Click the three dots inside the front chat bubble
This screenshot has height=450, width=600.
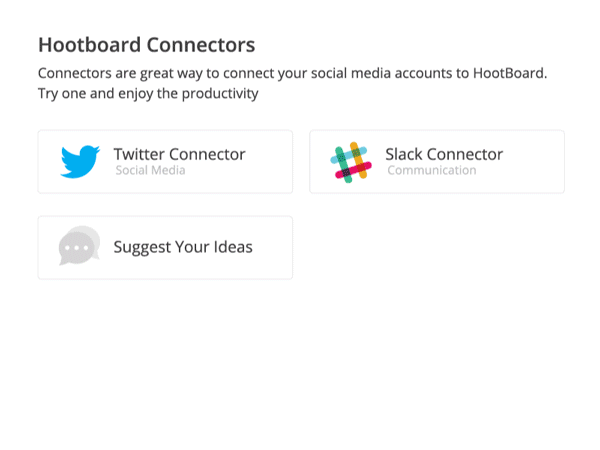pos(76,248)
